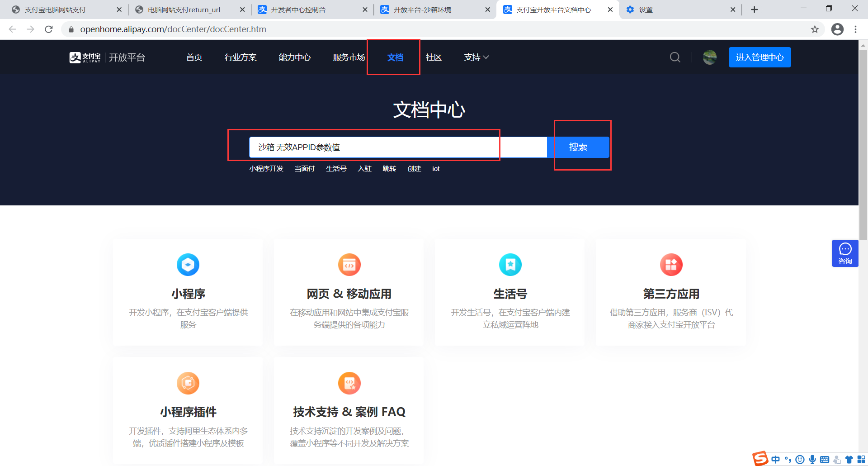Click the 生活号 bookmark icon

[x=510, y=265]
